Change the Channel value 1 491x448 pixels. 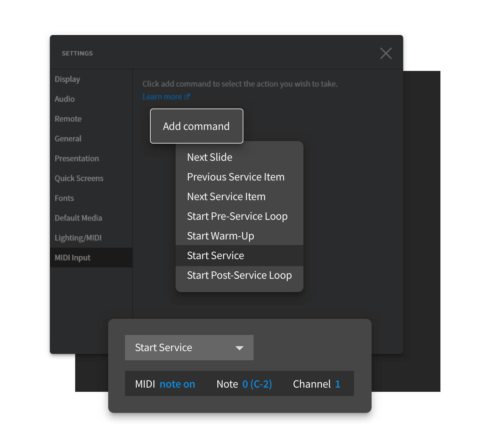point(338,384)
